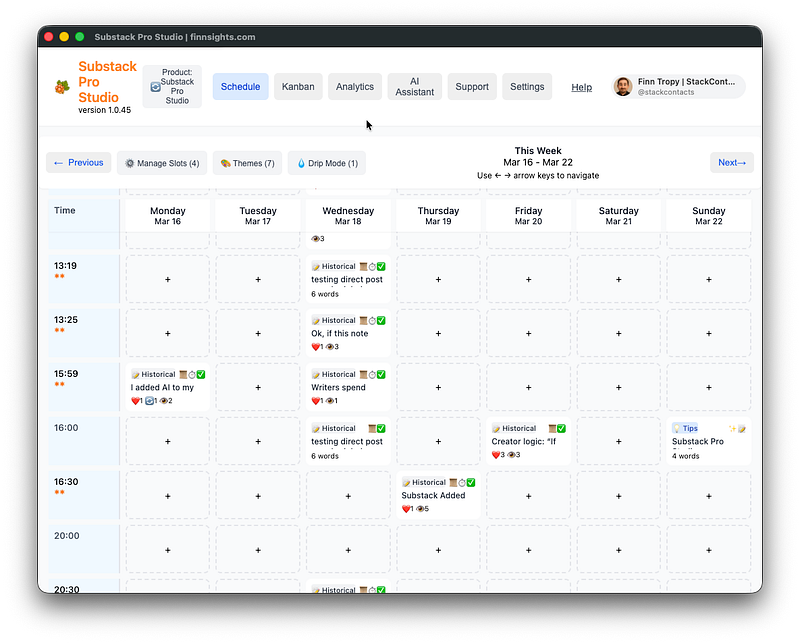800x643 pixels.
Task: Click the sync icon in Product switcher
Action: point(156,87)
